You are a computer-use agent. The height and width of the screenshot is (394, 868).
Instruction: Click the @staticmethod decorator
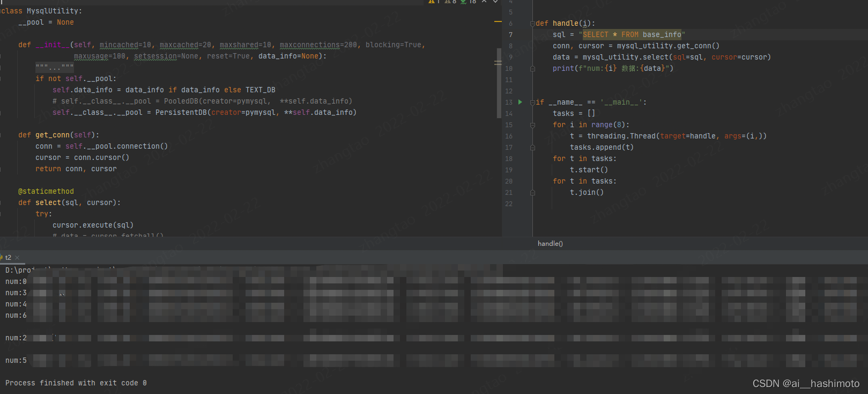(x=46, y=192)
